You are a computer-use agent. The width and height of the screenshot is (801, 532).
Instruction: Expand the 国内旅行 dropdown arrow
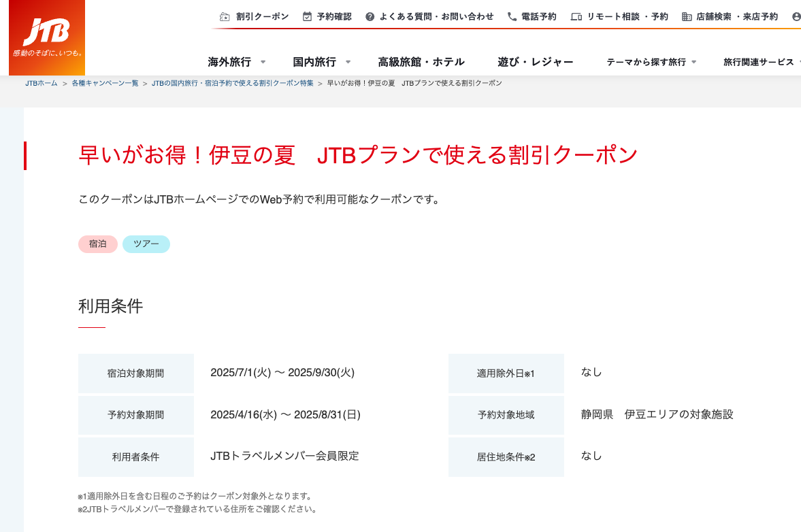click(348, 63)
